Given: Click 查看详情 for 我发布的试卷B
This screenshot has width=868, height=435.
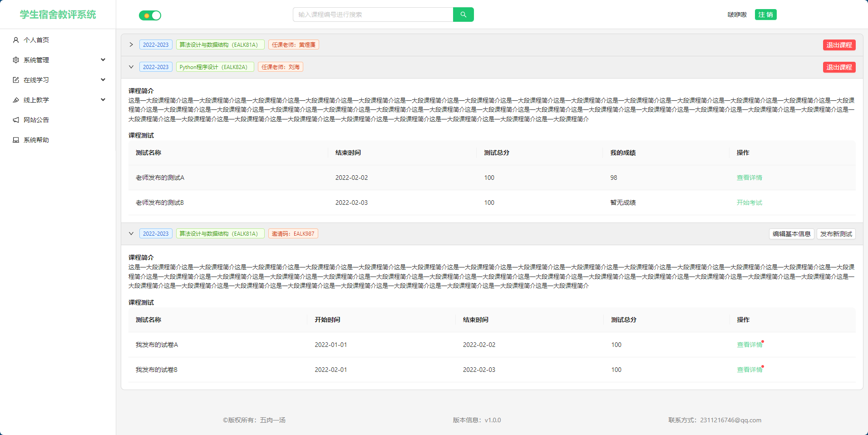Looking at the screenshot, I should tap(750, 370).
